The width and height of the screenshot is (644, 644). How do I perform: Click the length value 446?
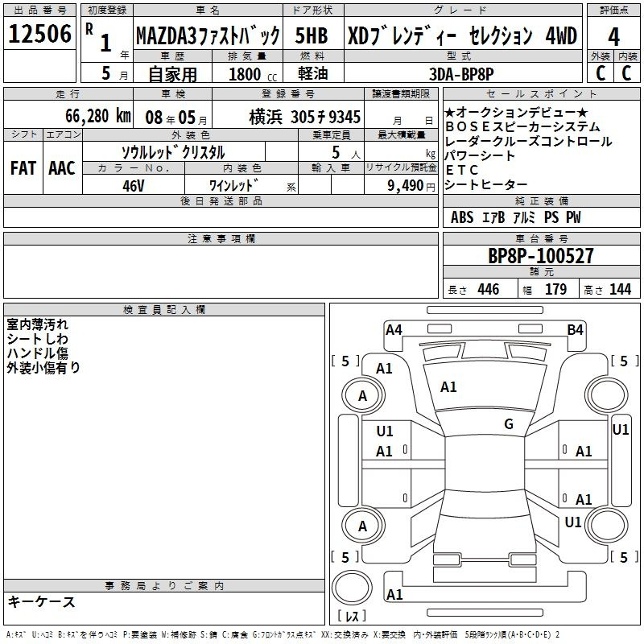pyautogui.click(x=489, y=289)
